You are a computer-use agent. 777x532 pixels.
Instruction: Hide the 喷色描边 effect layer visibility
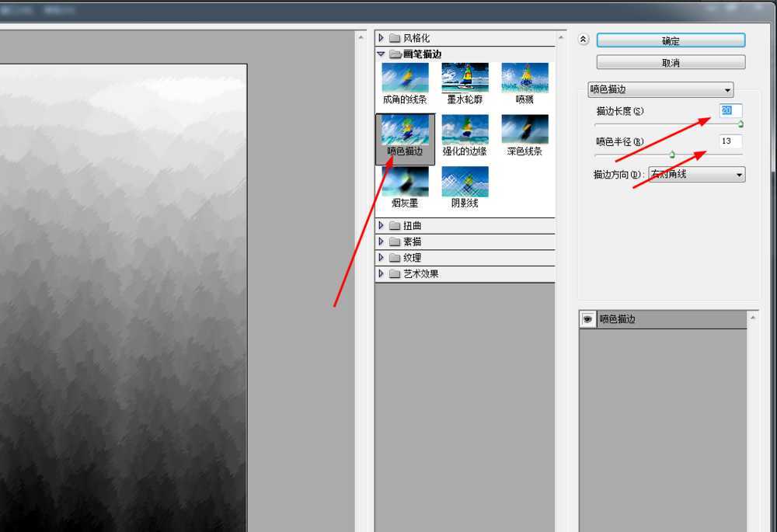click(x=587, y=318)
